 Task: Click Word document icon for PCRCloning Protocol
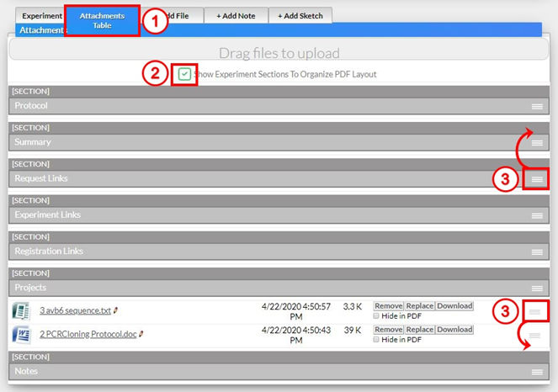click(x=22, y=335)
